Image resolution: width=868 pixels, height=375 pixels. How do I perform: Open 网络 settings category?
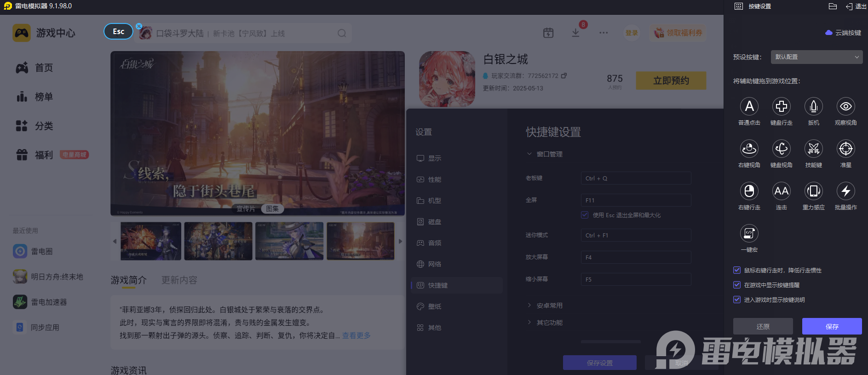point(456,264)
